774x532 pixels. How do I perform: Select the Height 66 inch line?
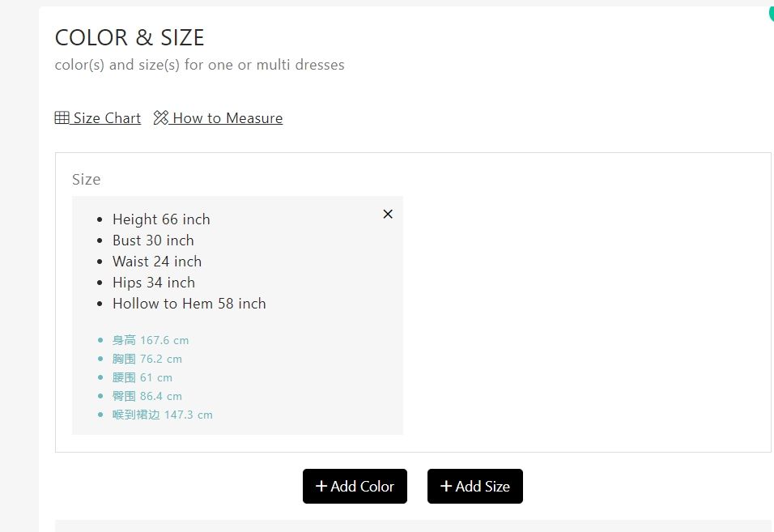pyautogui.click(x=161, y=219)
